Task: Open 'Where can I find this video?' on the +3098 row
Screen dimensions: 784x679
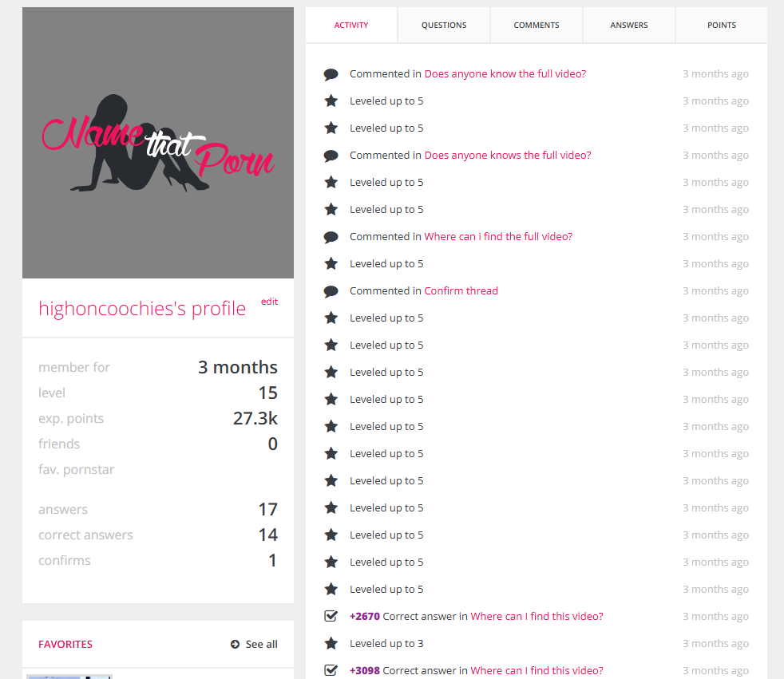Action: (537, 670)
